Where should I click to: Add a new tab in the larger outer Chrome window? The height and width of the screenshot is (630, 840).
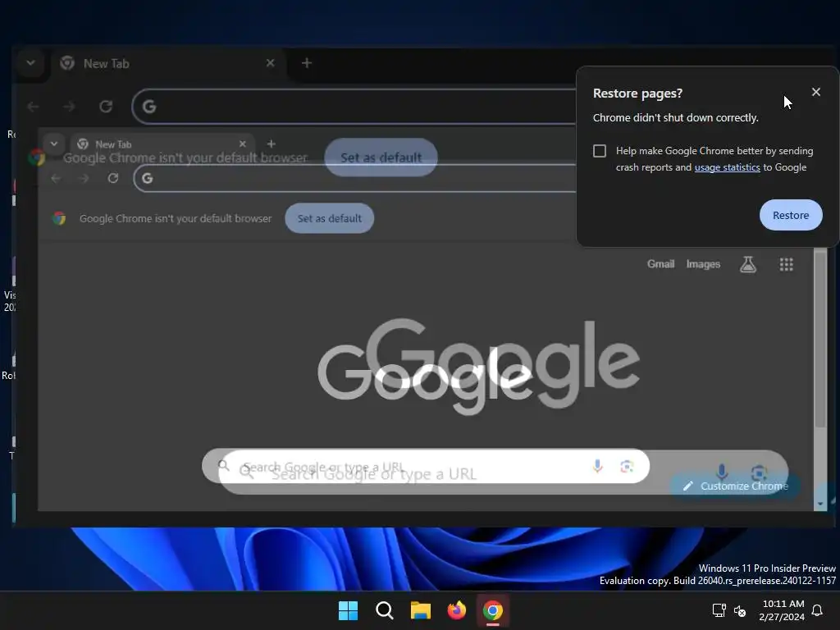307,63
